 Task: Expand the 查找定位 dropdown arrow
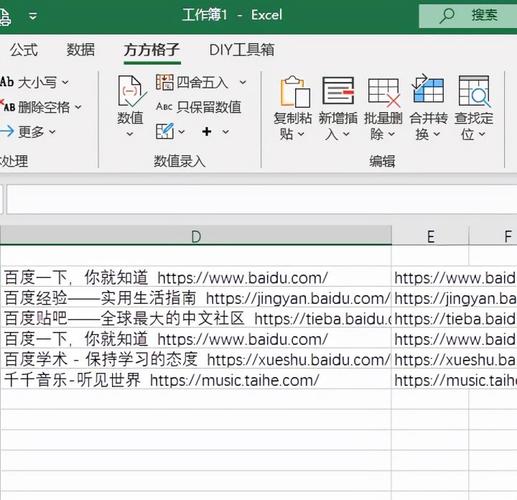[482, 134]
